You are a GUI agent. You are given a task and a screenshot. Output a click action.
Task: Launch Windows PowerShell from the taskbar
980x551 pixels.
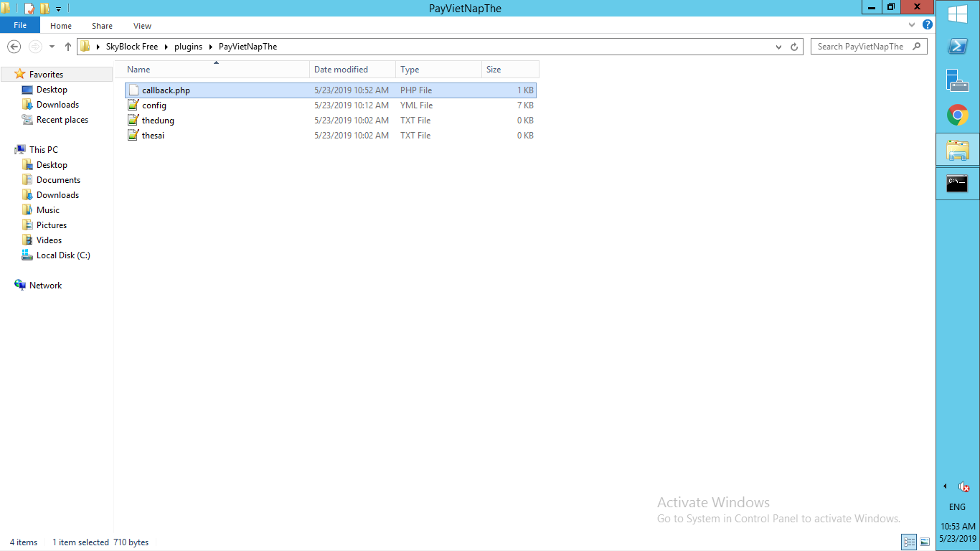point(958,45)
